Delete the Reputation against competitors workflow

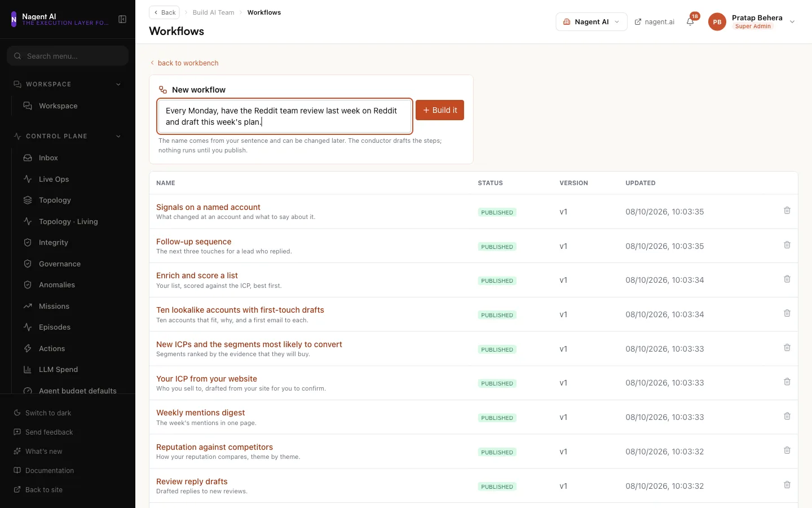tap(787, 450)
